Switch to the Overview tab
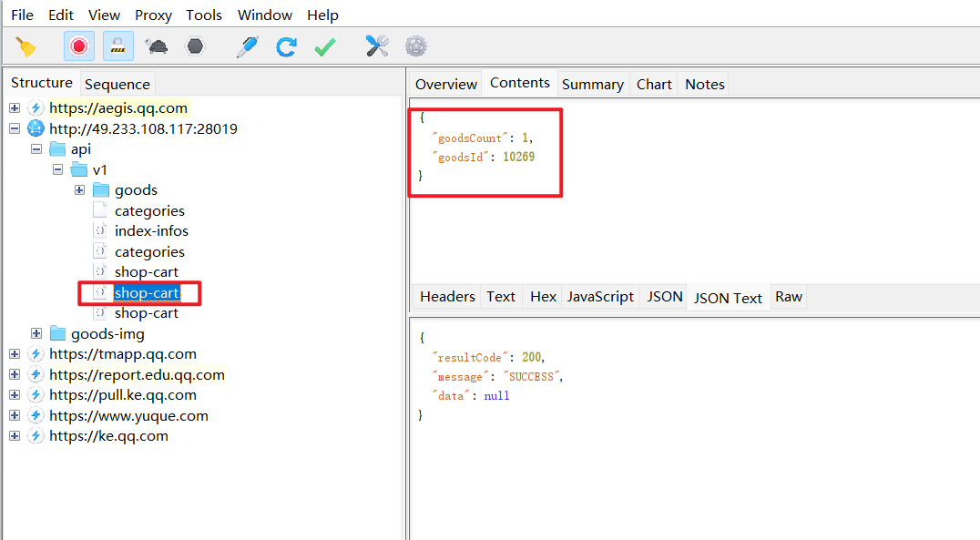Screen dimensions: 980x540 446,84
